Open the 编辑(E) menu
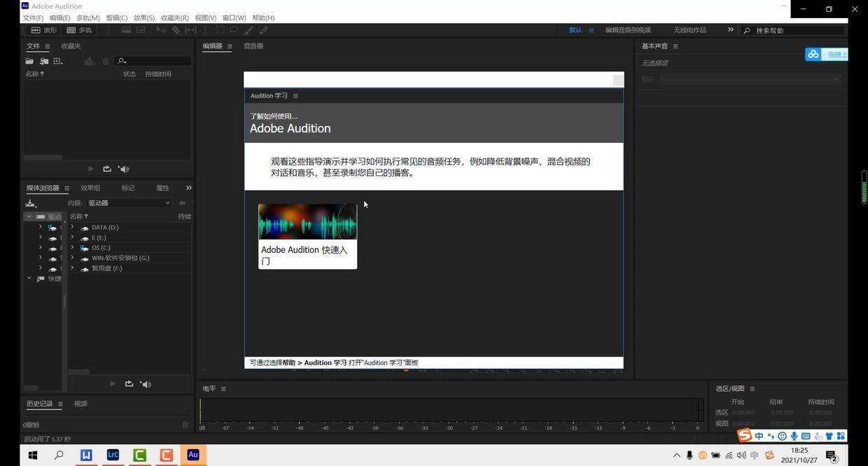Image resolution: width=868 pixels, height=466 pixels. (59, 18)
